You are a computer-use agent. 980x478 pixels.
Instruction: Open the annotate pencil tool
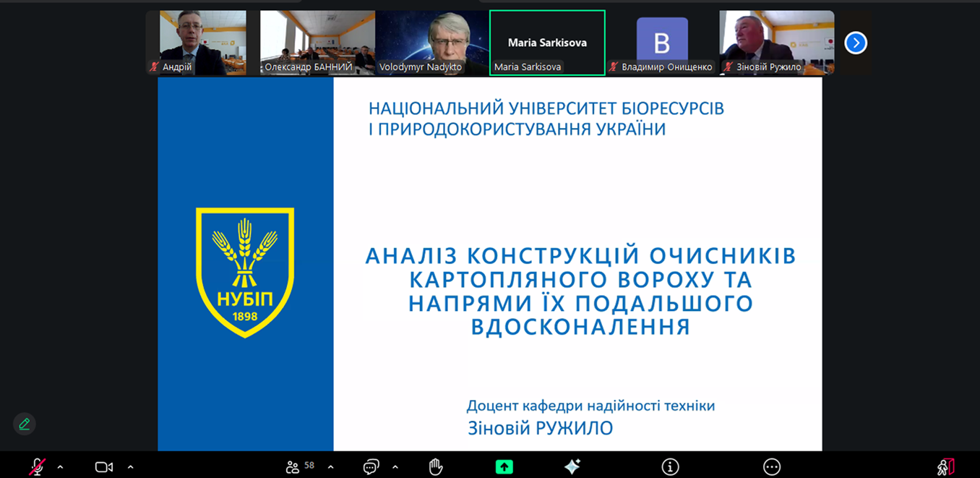tap(25, 424)
